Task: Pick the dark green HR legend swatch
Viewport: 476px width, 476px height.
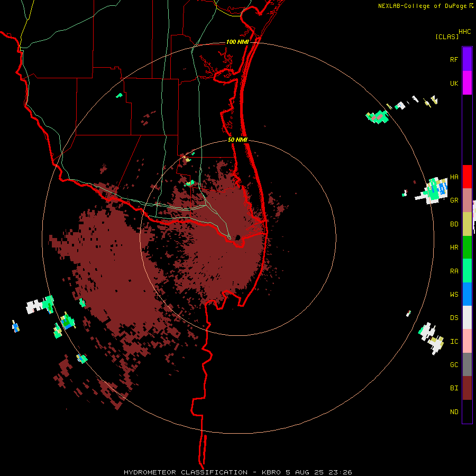Action: [x=467, y=247]
